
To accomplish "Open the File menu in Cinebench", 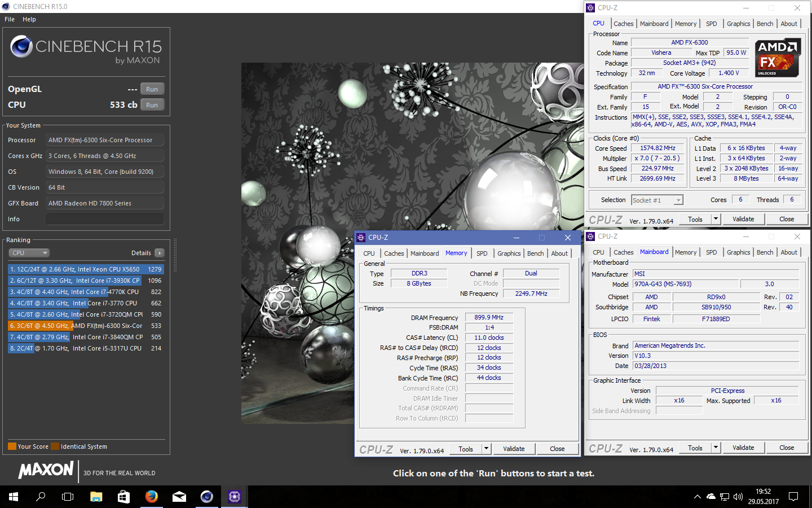I will [10, 19].
